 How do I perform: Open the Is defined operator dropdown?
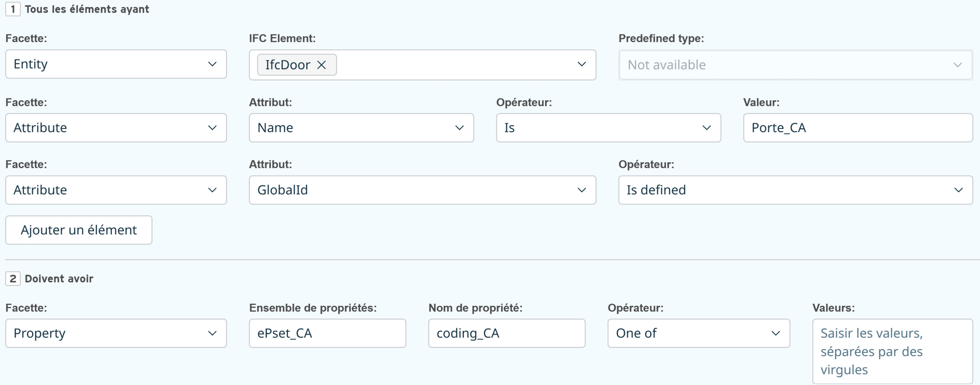point(795,190)
